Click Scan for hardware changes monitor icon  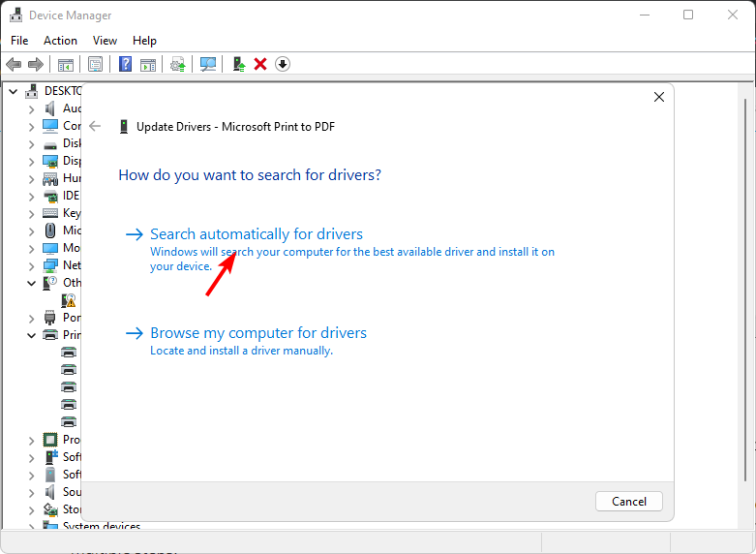click(208, 64)
